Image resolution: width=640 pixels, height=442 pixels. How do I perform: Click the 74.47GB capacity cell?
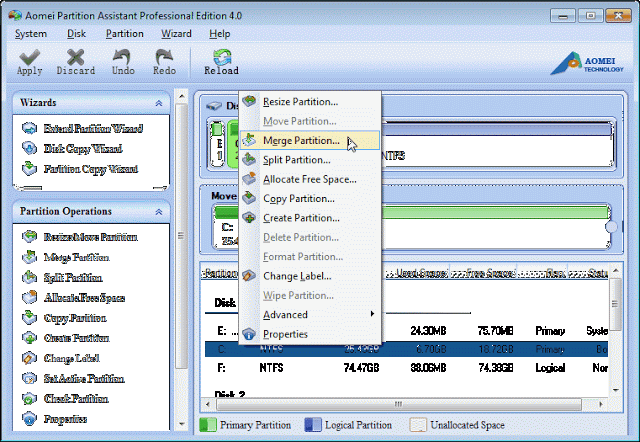tap(362, 368)
